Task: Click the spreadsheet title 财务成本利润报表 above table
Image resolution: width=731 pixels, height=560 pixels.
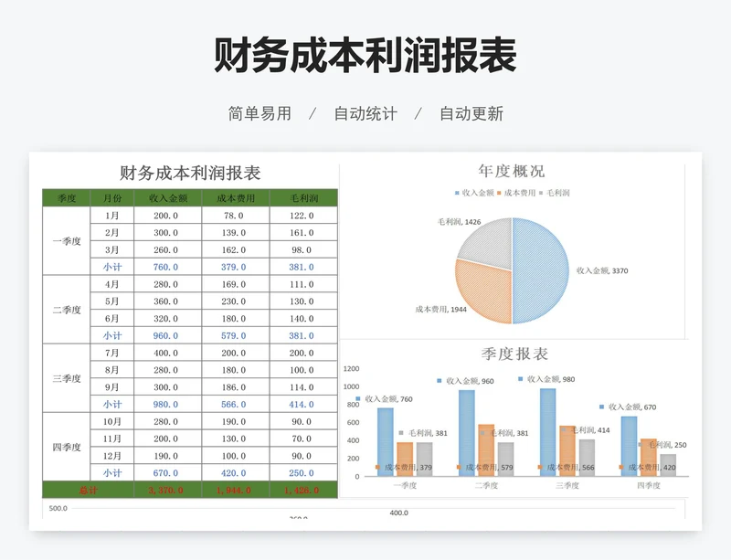Action: [190, 173]
